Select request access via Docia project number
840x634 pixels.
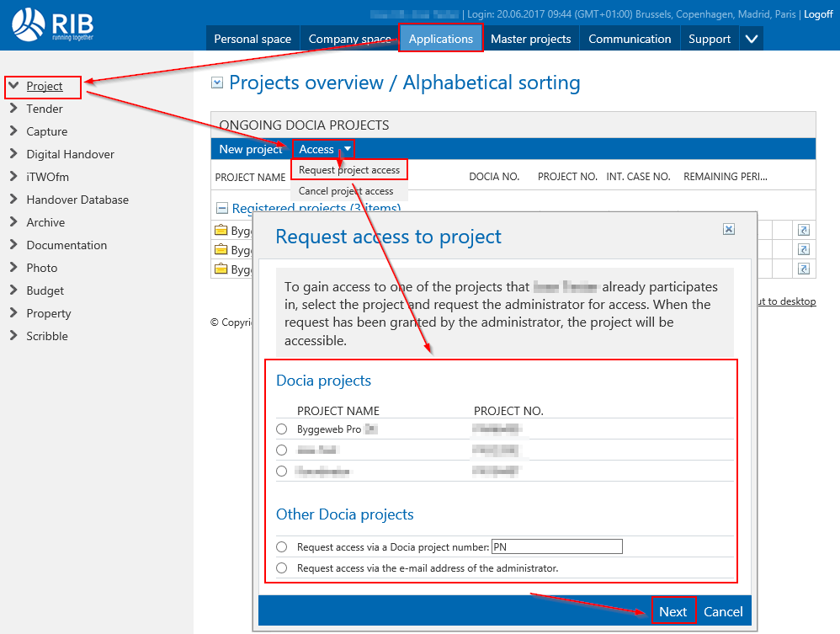pos(281,547)
